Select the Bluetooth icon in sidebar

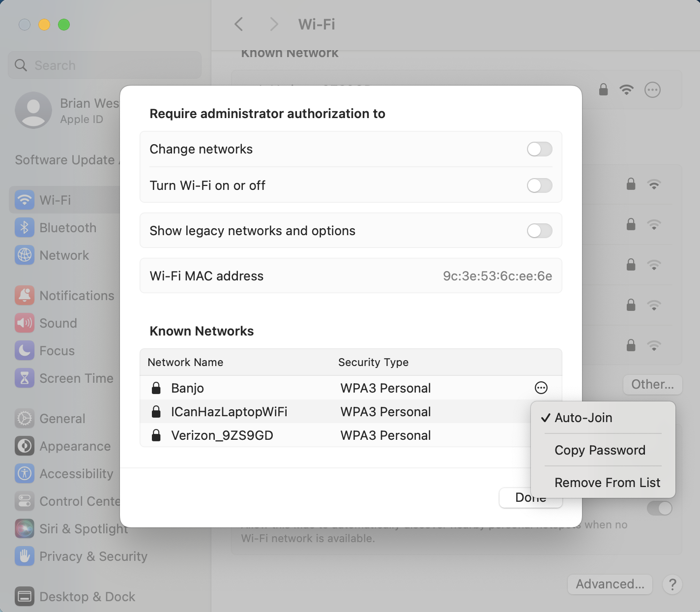[x=25, y=227]
